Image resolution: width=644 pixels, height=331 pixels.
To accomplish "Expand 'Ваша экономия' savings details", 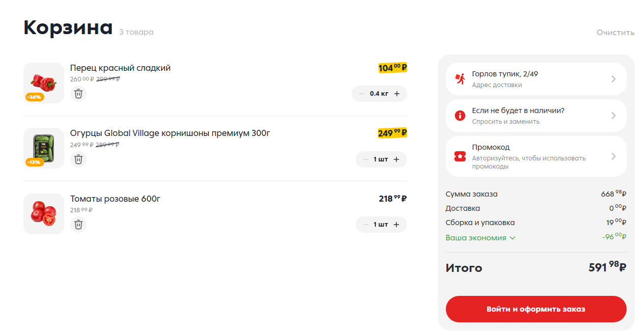I will [480, 238].
